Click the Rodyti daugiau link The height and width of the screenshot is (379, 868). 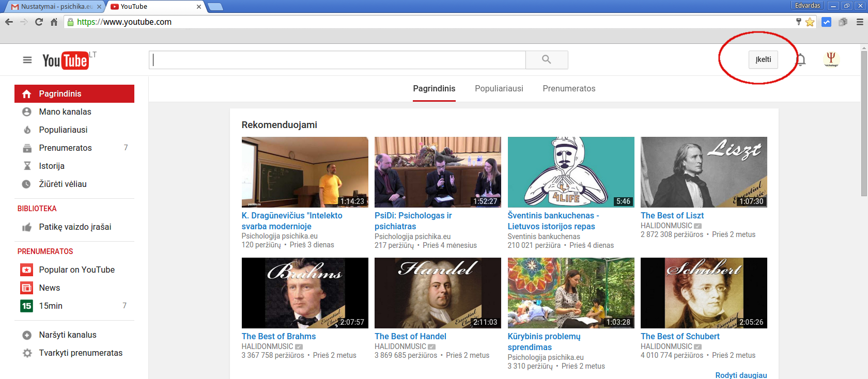click(741, 375)
